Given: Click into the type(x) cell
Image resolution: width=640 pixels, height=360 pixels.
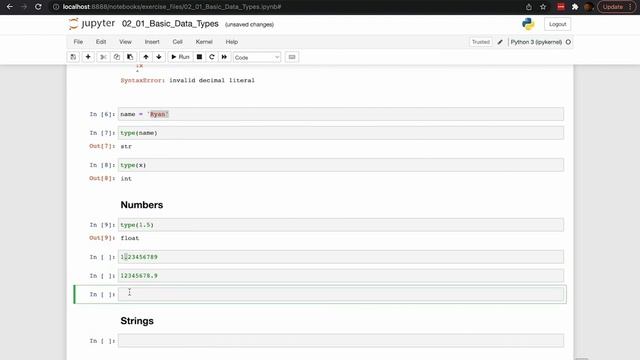Looking at the screenshot, I should (341, 165).
